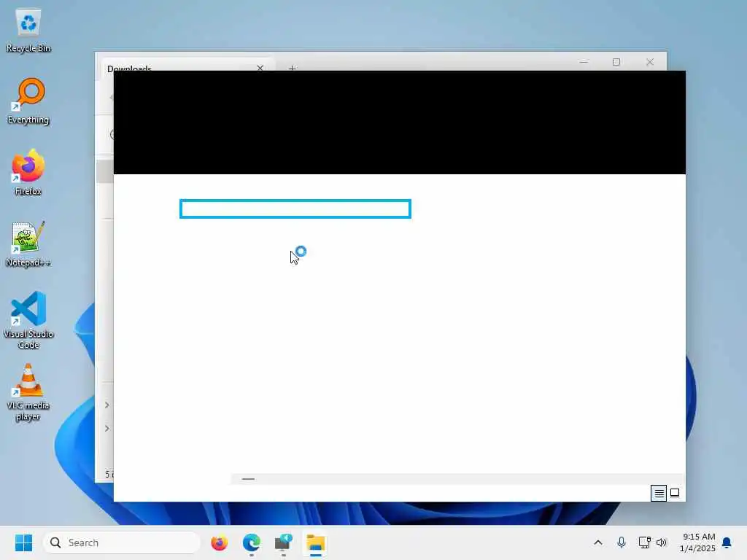
Task: Expand the upper navigation pane chevron
Action: point(107,405)
